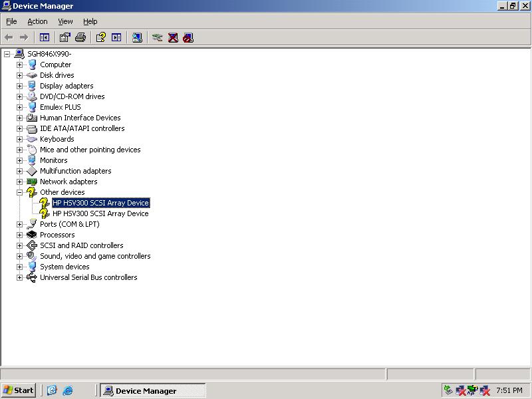532x399 pixels.
Task: Click the Start button
Action: point(19,390)
